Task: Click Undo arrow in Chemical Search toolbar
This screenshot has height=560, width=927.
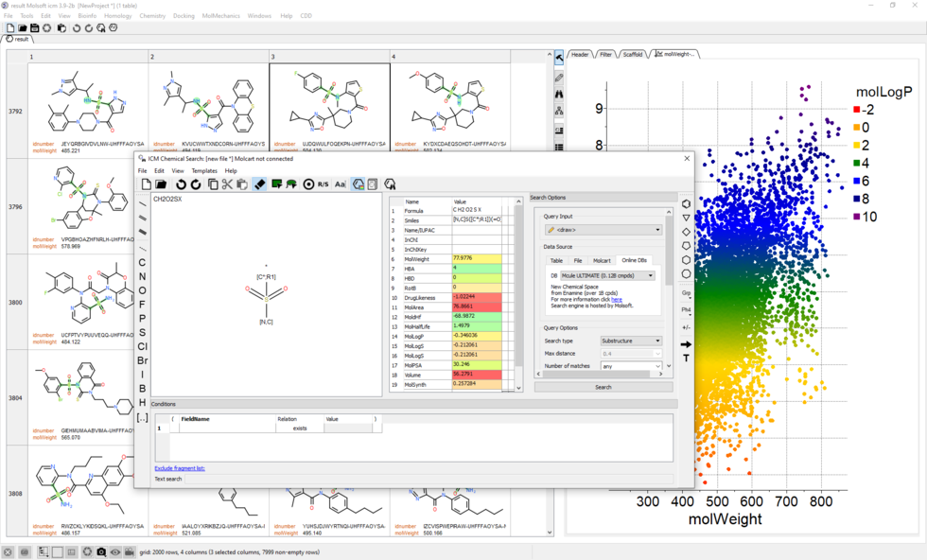Action: pyautogui.click(x=181, y=184)
